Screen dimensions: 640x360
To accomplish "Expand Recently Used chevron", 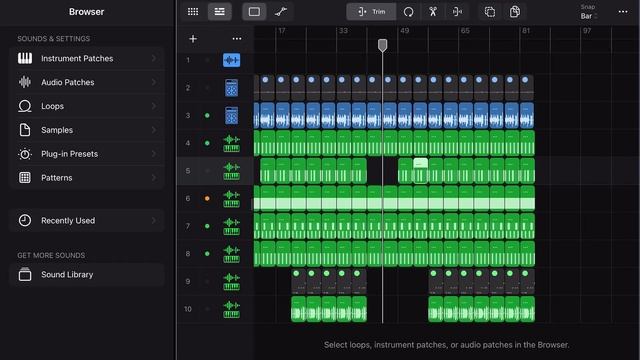I will coord(154,221).
